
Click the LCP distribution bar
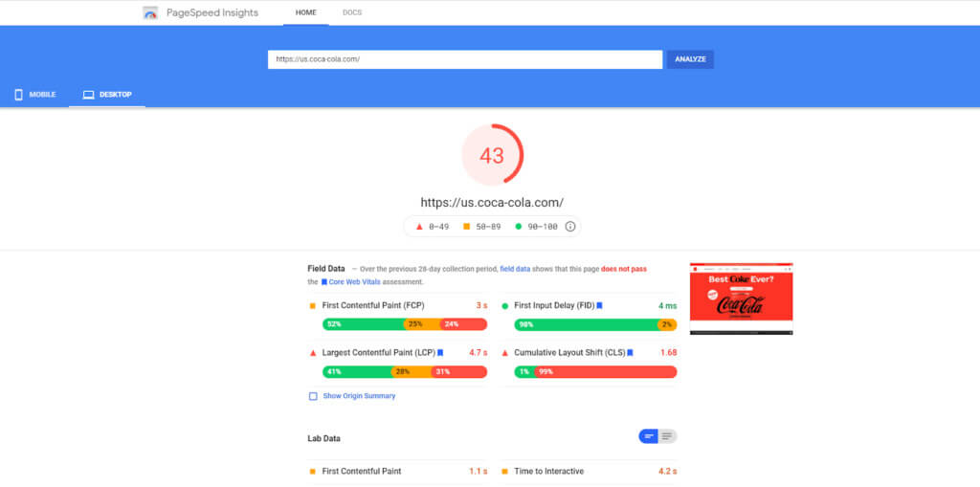405,372
